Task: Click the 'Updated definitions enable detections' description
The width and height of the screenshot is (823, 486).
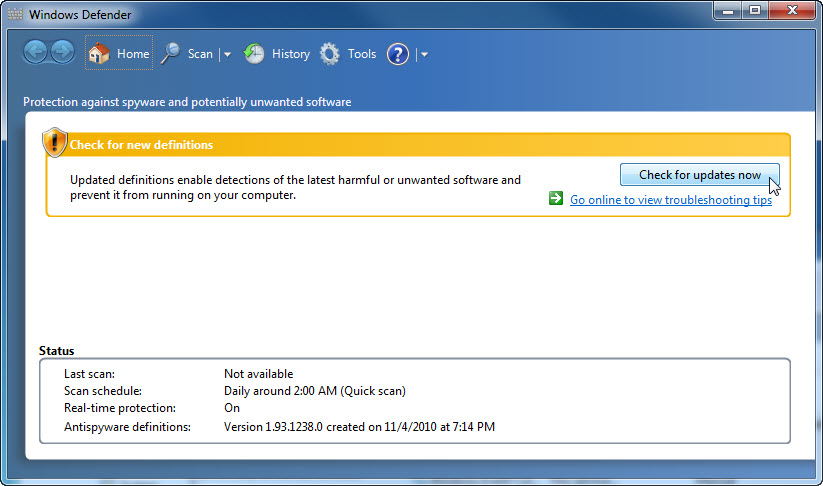Action: click(x=295, y=187)
